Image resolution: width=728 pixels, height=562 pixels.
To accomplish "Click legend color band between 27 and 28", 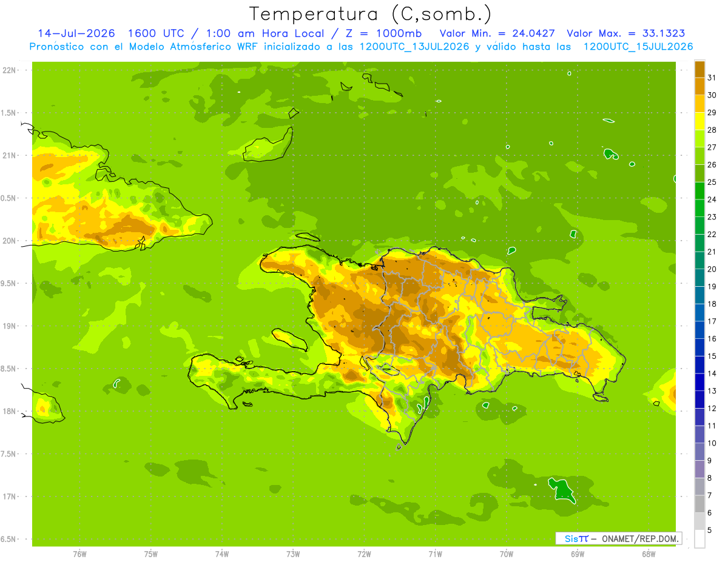I will coord(699,139).
